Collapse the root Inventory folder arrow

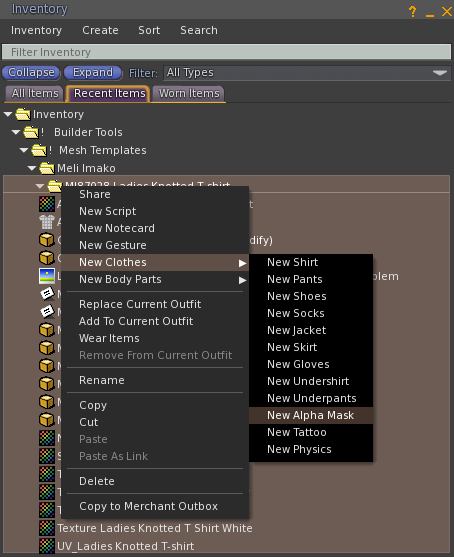coord(8,114)
